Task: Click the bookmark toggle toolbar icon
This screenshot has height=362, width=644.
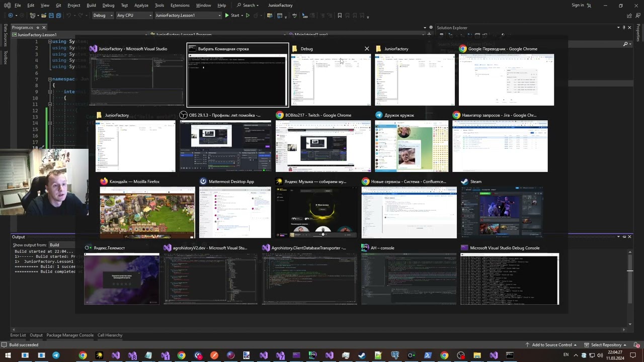Action: click(340, 16)
